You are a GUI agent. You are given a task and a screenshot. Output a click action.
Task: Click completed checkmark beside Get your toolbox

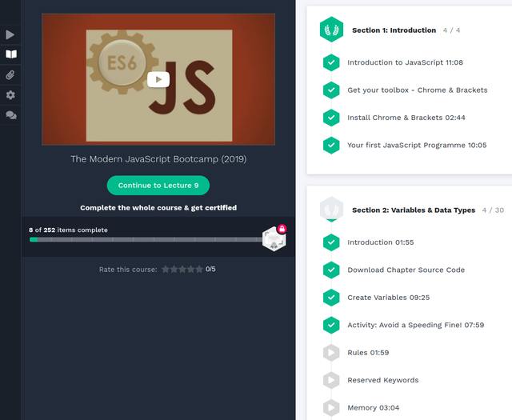pos(331,90)
